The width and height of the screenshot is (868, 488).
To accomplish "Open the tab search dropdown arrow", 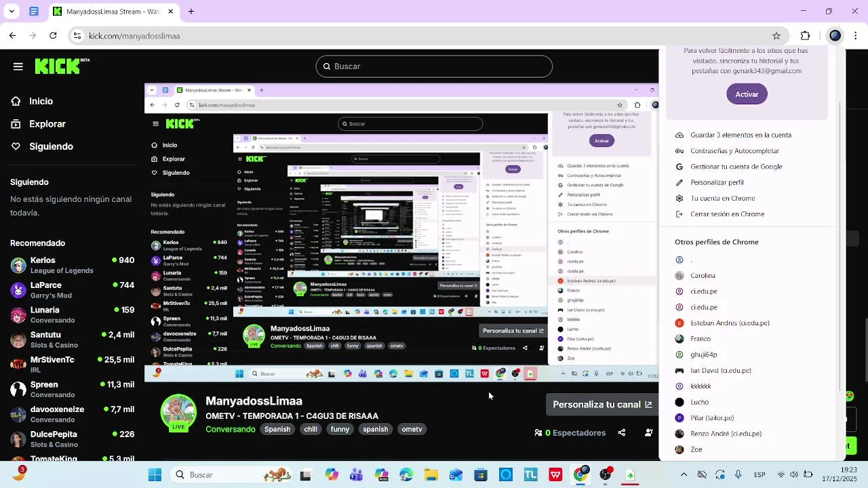I will [12, 12].
